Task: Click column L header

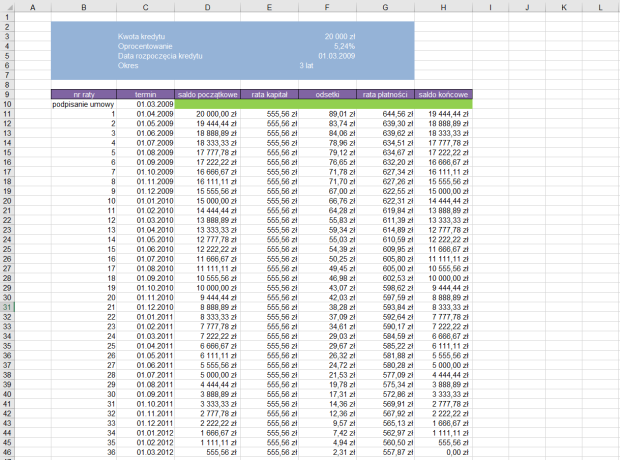Action: click(601, 7)
